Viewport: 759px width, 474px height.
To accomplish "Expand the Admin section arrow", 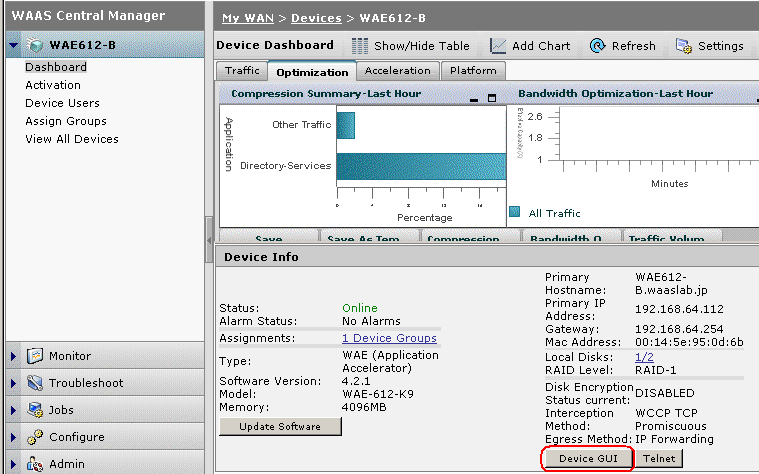I will coord(13,464).
